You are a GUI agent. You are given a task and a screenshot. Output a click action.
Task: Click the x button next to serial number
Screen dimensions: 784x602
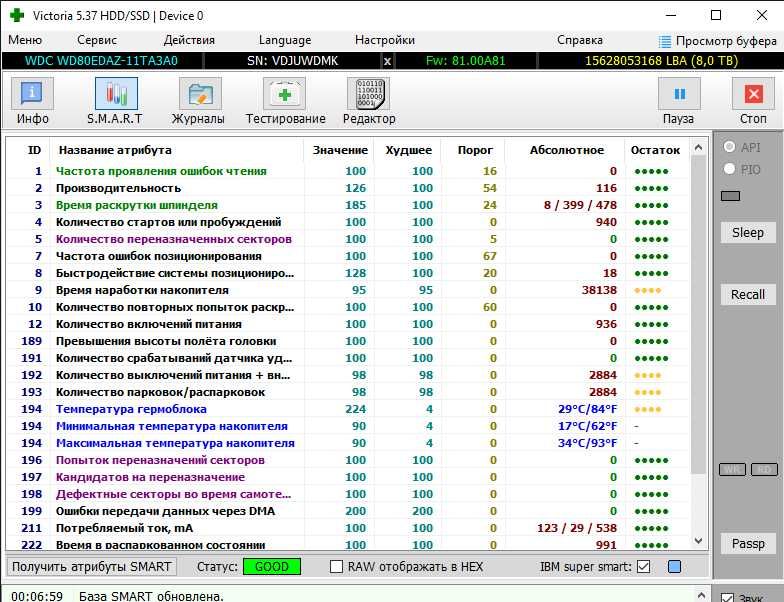(x=387, y=62)
